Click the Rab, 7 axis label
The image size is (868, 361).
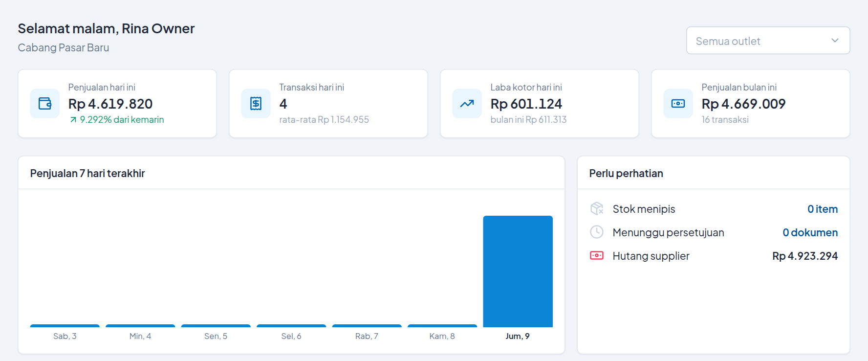click(x=367, y=336)
